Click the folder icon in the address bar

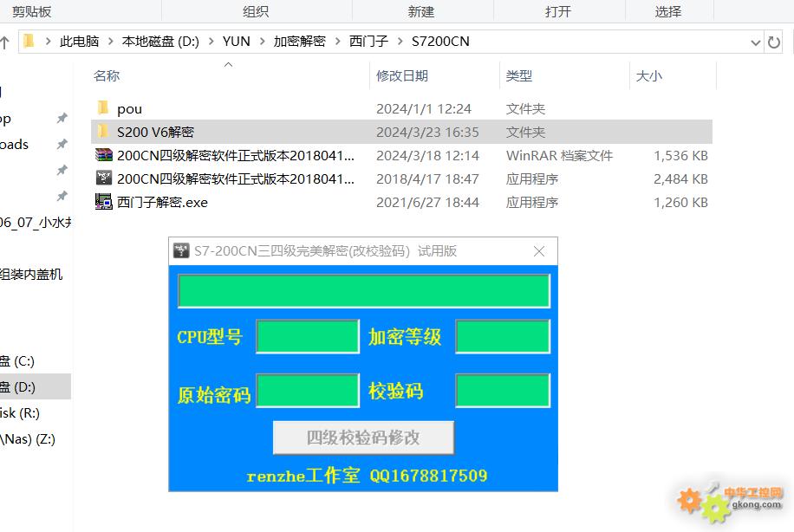[29, 41]
